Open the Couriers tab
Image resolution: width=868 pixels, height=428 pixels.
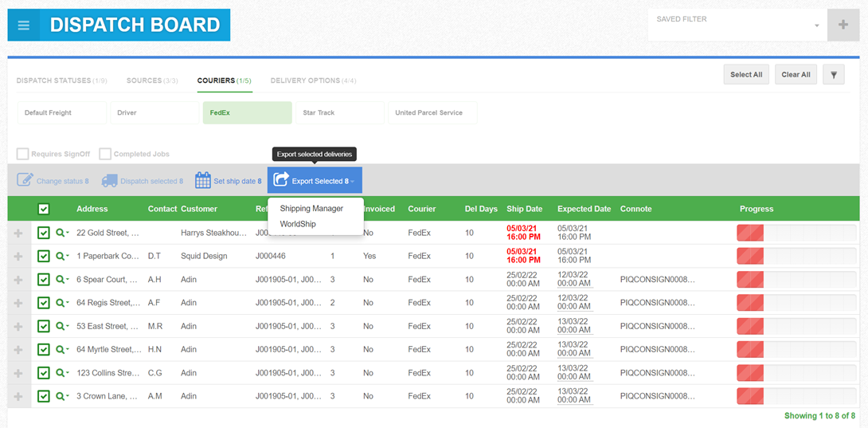225,80
